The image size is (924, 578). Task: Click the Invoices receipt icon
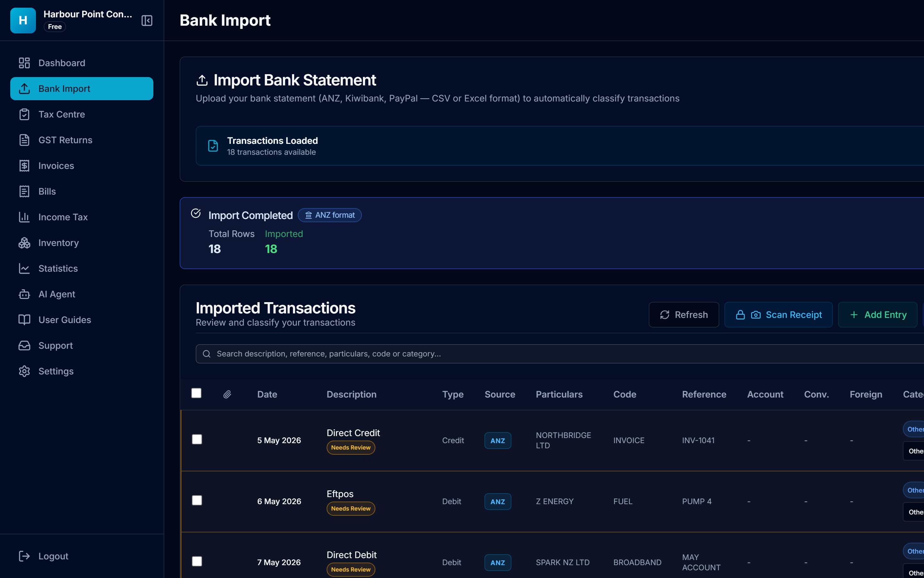coord(24,165)
